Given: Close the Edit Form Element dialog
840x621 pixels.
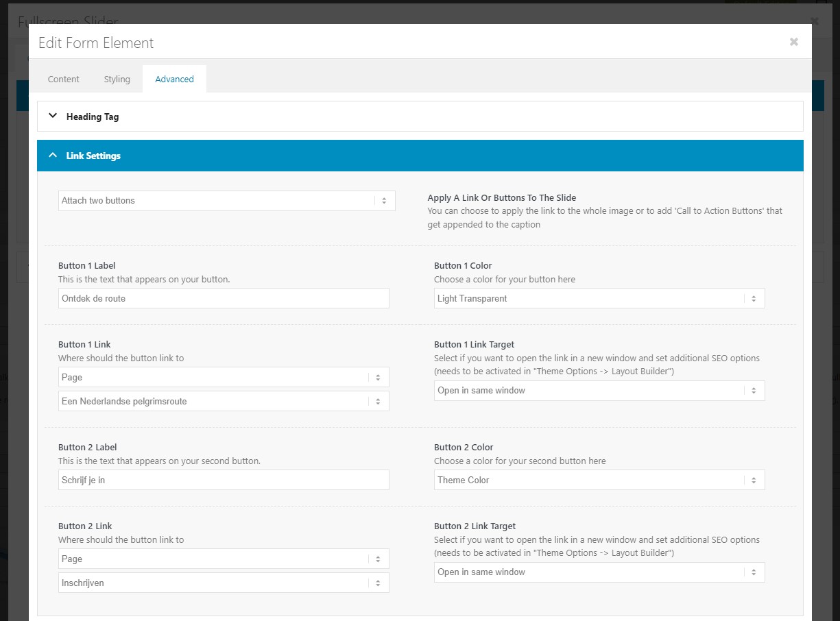Looking at the screenshot, I should click(x=793, y=42).
